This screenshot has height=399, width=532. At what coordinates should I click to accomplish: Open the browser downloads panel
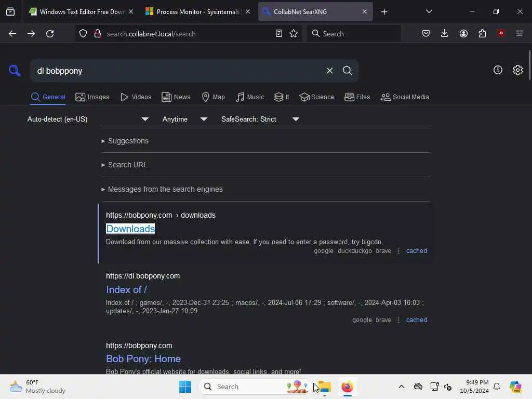click(x=445, y=34)
